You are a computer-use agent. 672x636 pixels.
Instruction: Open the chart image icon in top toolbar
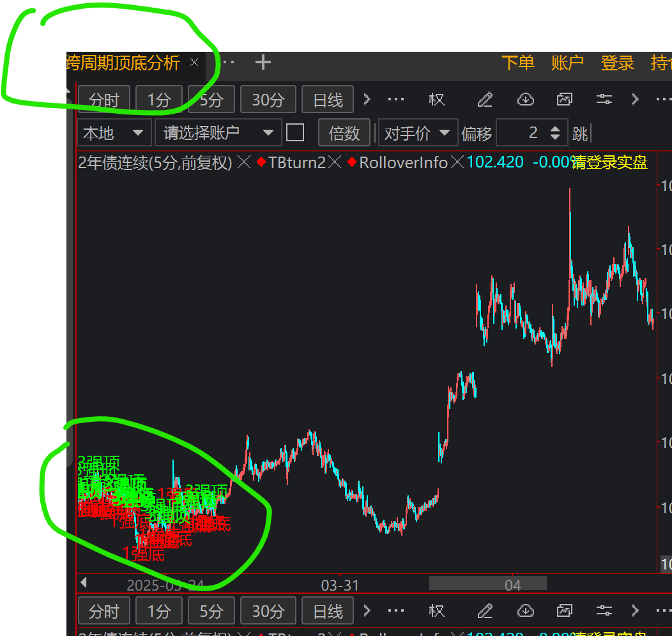564,99
